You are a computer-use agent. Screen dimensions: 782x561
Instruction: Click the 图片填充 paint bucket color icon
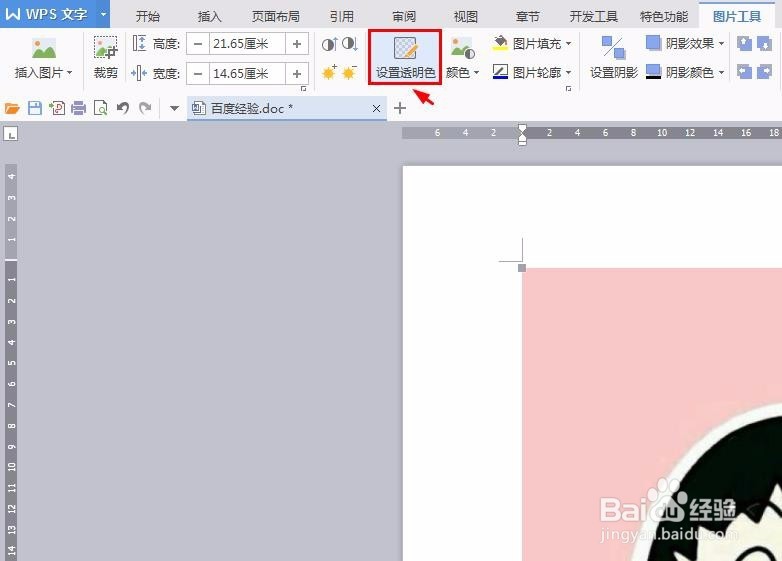(500, 44)
